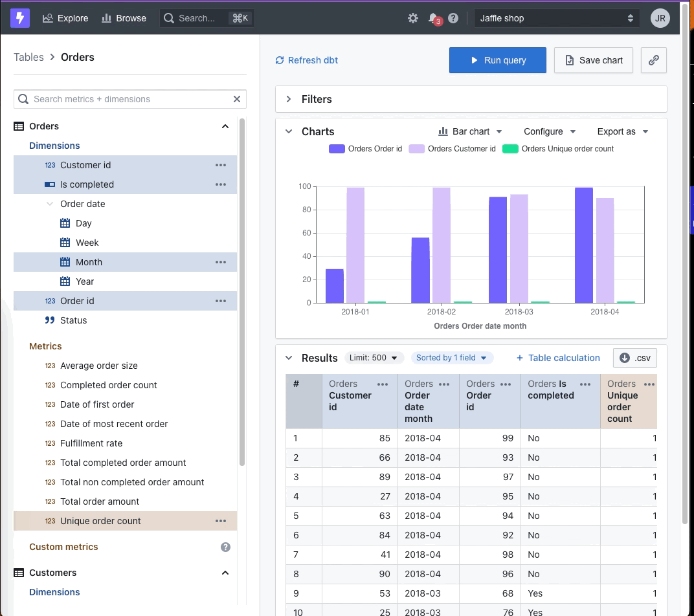This screenshot has width=694, height=616.
Task: Click the Custom metrics help icon
Action: (x=226, y=547)
